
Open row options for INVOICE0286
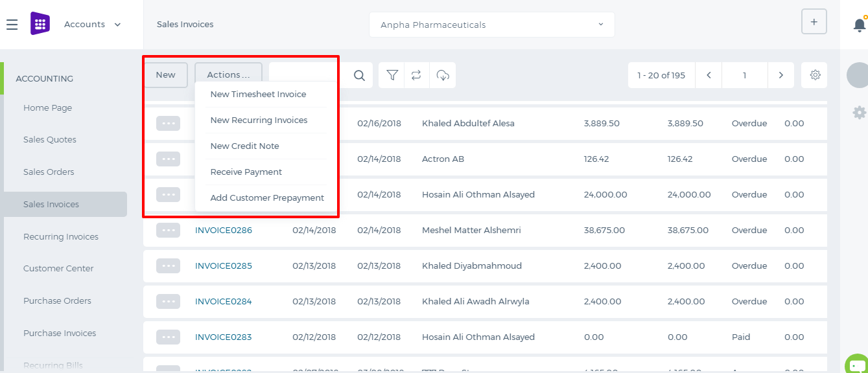point(168,230)
